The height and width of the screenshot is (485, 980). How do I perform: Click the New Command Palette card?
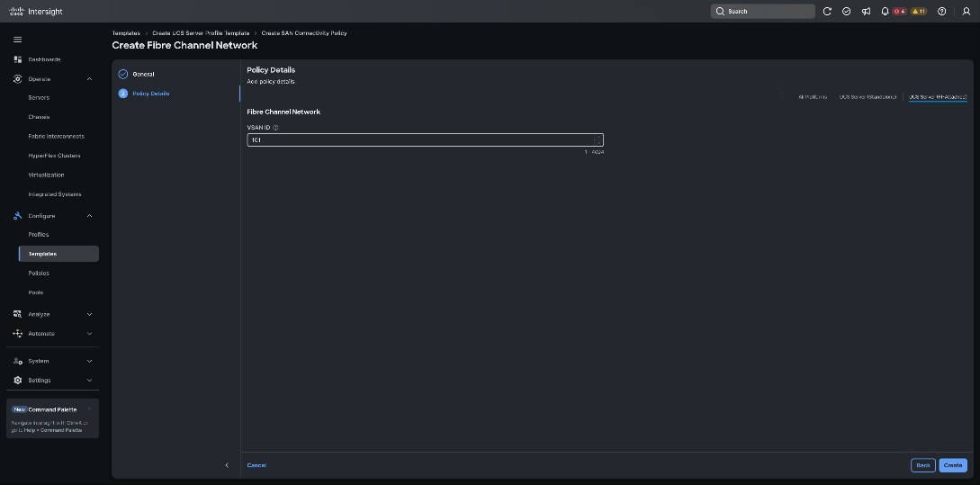click(52, 418)
